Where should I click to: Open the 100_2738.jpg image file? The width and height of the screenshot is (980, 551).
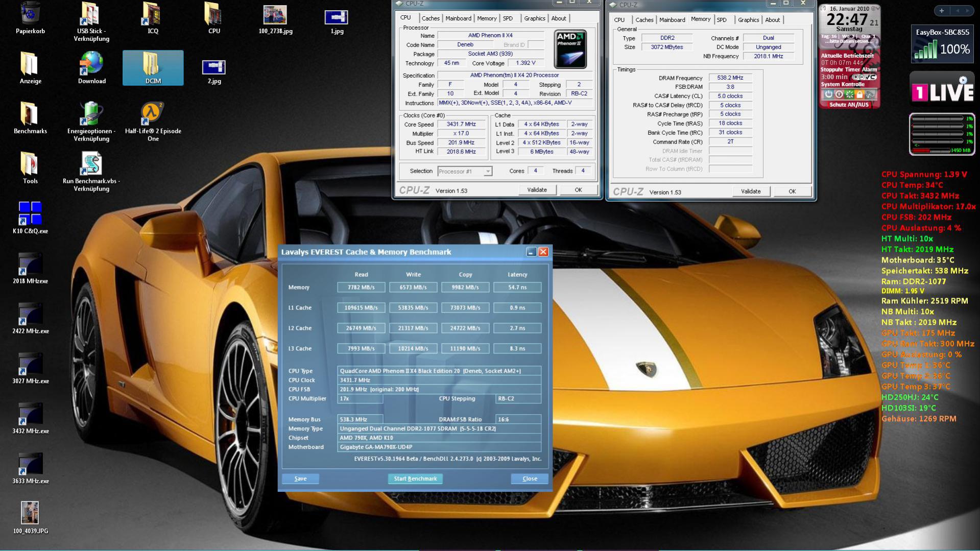(x=275, y=19)
